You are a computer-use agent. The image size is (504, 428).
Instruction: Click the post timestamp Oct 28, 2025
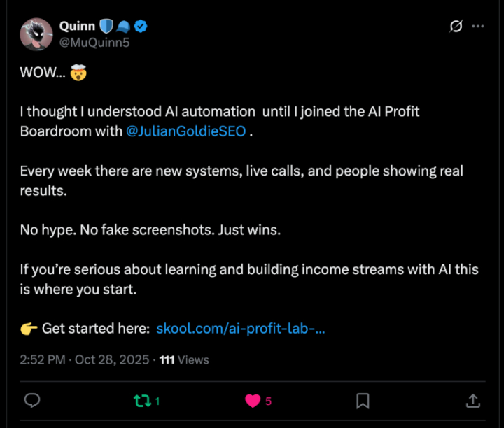point(111,359)
